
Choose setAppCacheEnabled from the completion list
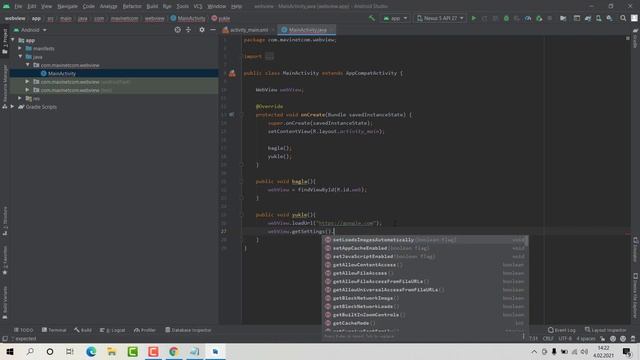point(425,248)
